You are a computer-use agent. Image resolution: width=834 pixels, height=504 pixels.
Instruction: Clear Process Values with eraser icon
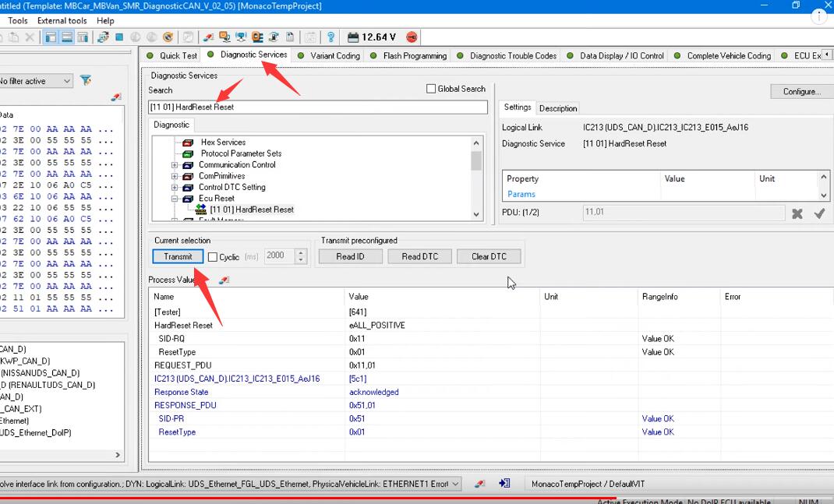[224, 280]
